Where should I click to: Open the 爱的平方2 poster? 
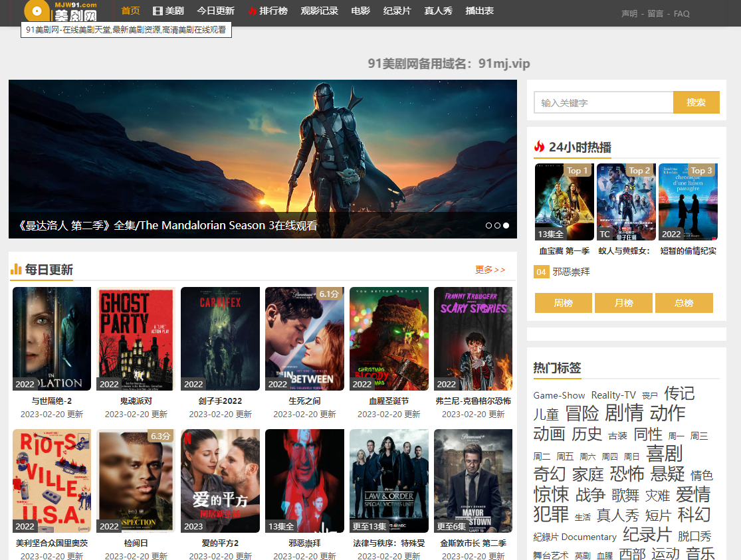point(220,481)
